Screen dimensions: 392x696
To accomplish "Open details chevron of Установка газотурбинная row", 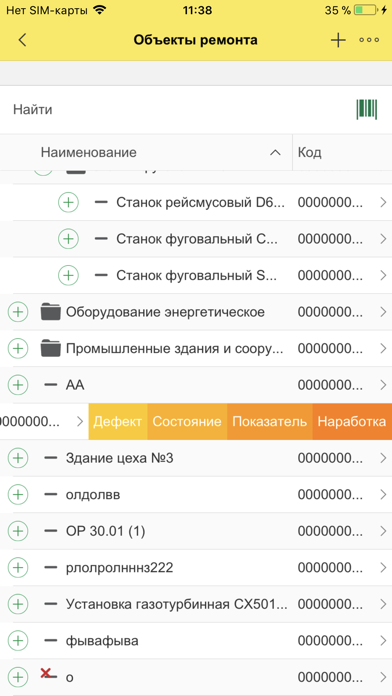I will (384, 604).
